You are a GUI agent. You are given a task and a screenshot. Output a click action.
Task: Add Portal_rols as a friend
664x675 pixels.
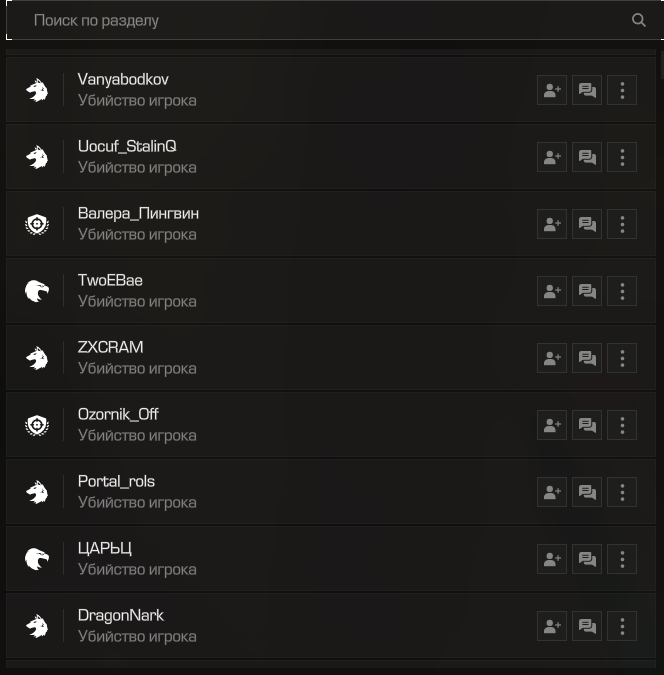[552, 492]
